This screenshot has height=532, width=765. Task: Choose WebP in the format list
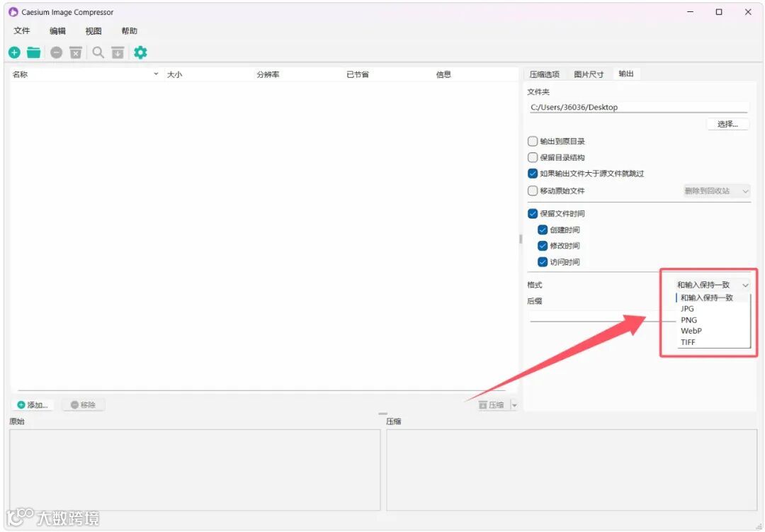(x=713, y=331)
